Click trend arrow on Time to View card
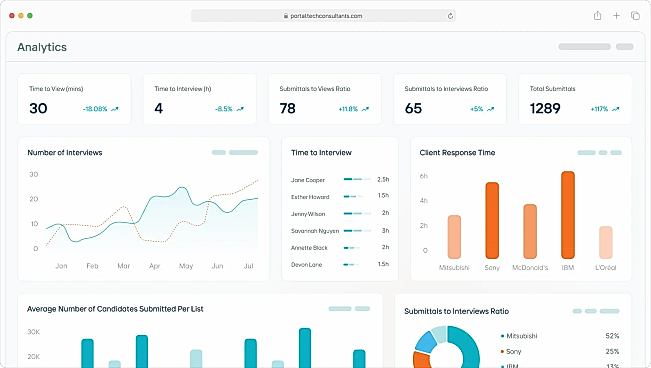Screen dimensions: 651x368 [115, 109]
